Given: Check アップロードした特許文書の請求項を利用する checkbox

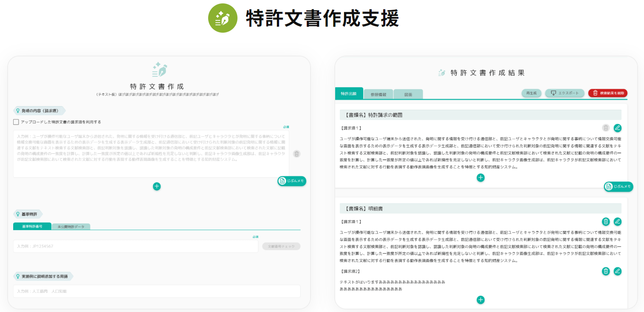Looking at the screenshot, I should point(16,122).
